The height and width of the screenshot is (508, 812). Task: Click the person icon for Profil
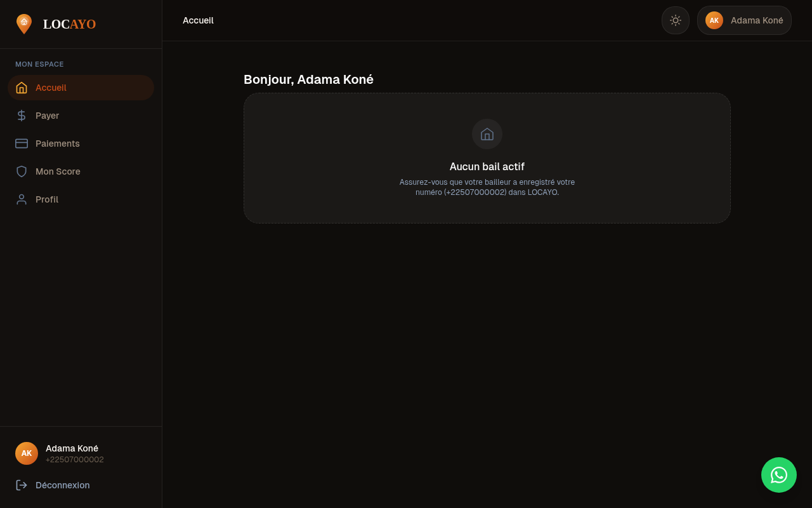tap(22, 199)
